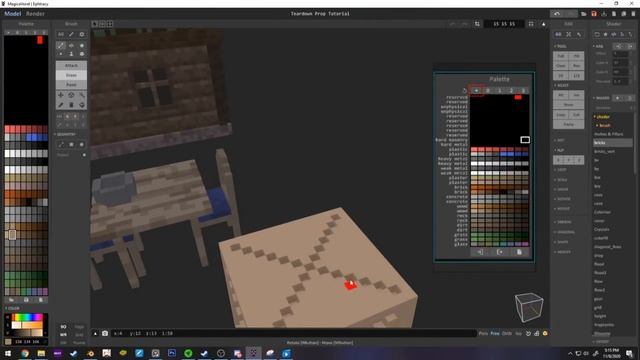This screenshot has width=640, height=360.
Task: Click the model size field showing 55 55 55
Action: 504,24
